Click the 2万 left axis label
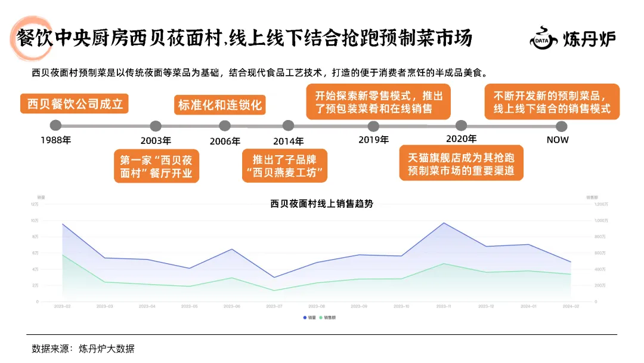The image size is (644, 363). click(35, 285)
